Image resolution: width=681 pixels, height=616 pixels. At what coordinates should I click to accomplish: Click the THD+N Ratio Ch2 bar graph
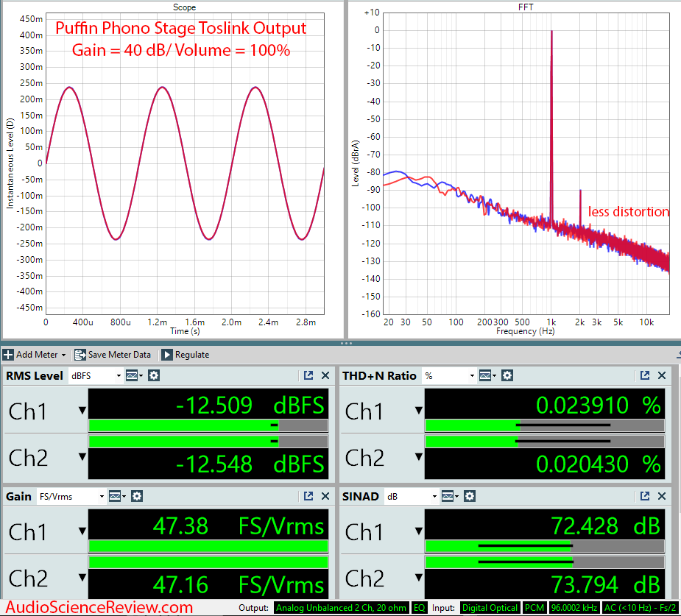[545, 442]
